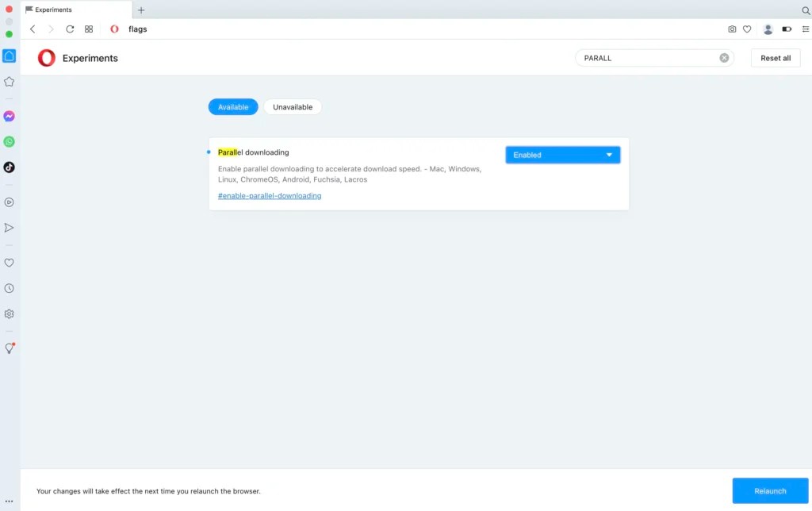The height and width of the screenshot is (511, 812).
Task: Open Facebook Messenger from the sidebar
Action: click(x=9, y=116)
